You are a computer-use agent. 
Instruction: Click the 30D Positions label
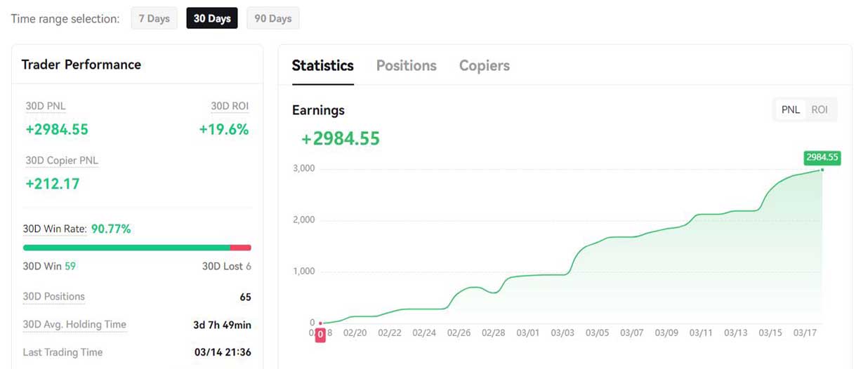click(x=54, y=297)
